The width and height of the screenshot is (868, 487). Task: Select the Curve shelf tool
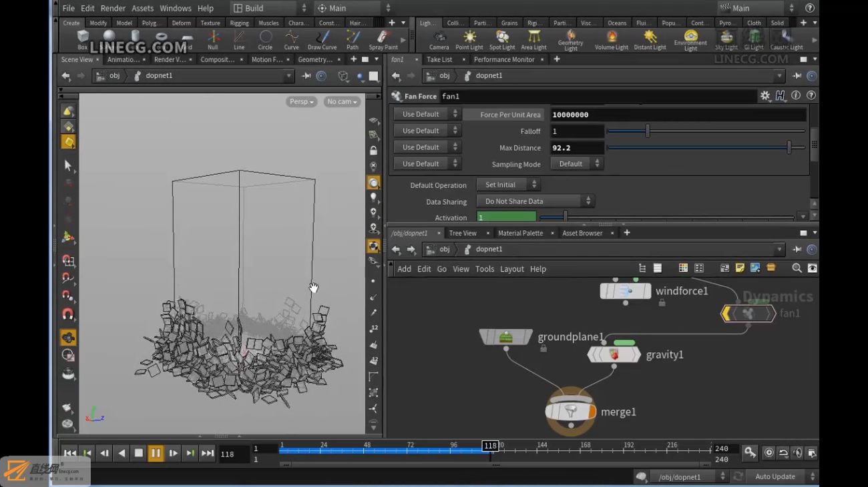click(x=291, y=39)
